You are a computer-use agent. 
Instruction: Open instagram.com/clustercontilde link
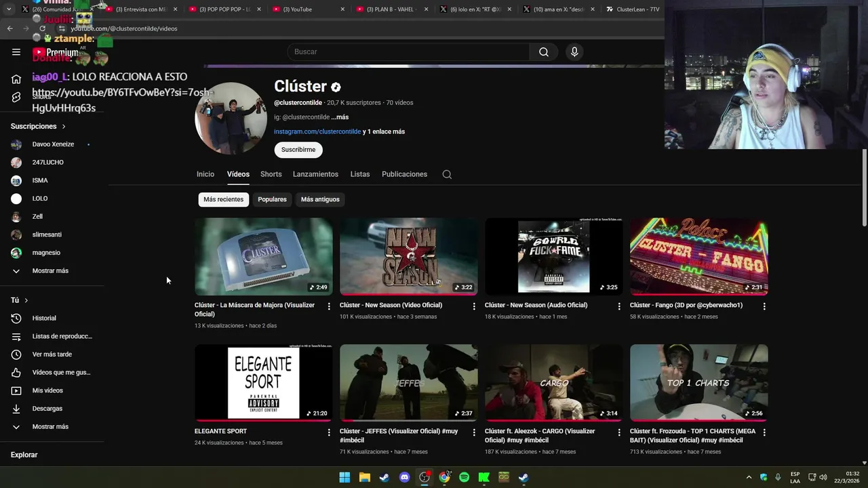click(x=317, y=131)
